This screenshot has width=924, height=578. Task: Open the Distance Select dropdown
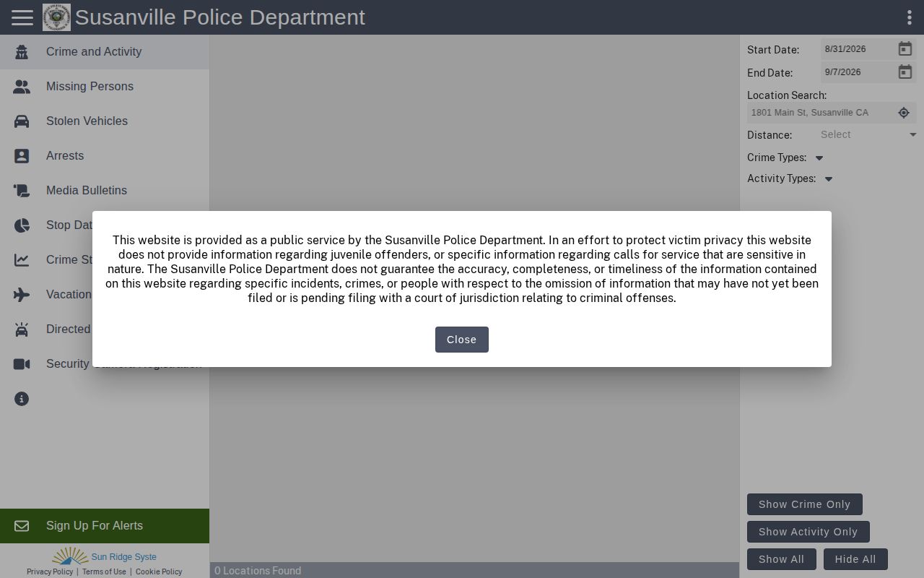868,135
